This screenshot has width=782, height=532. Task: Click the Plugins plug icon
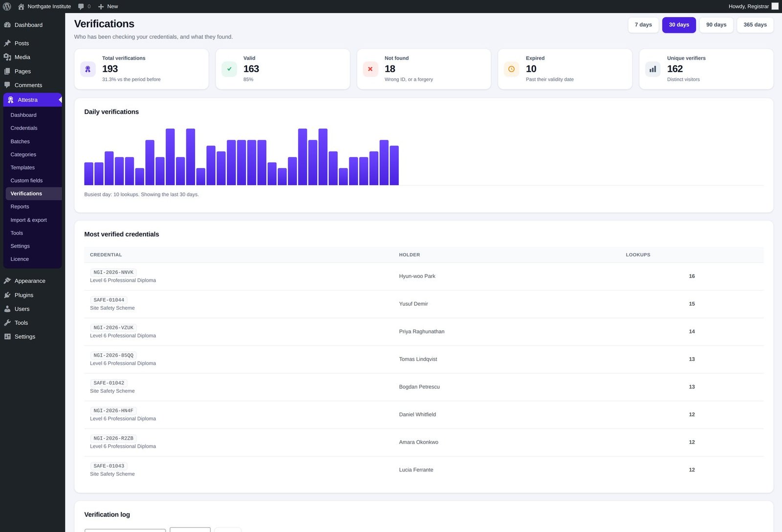coord(7,295)
